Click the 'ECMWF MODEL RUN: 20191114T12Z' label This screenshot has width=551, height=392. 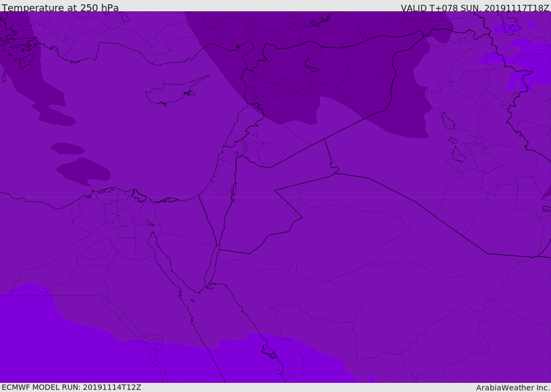point(72,387)
